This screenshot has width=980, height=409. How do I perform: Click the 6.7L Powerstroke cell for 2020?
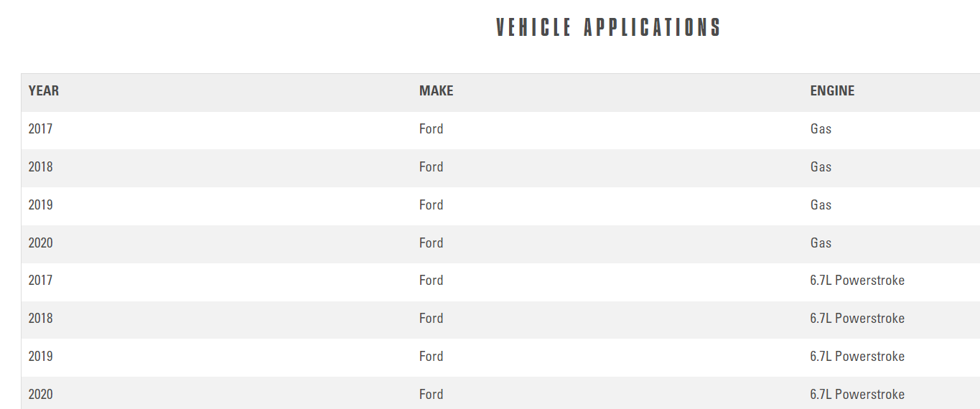[x=857, y=395]
